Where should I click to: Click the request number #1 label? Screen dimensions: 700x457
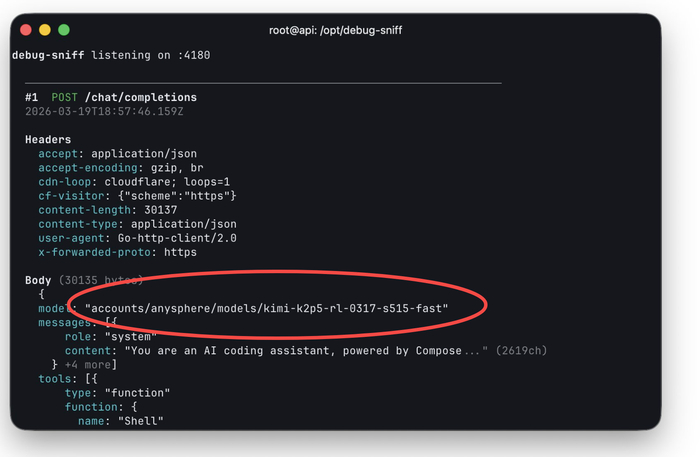(x=31, y=97)
